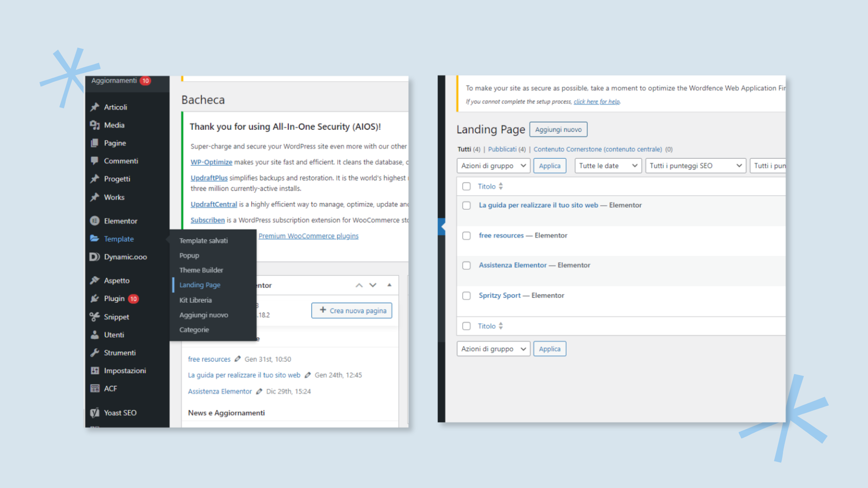Image resolution: width=868 pixels, height=488 pixels.
Task: Click the Plugin plug icon
Action: [x=94, y=298]
